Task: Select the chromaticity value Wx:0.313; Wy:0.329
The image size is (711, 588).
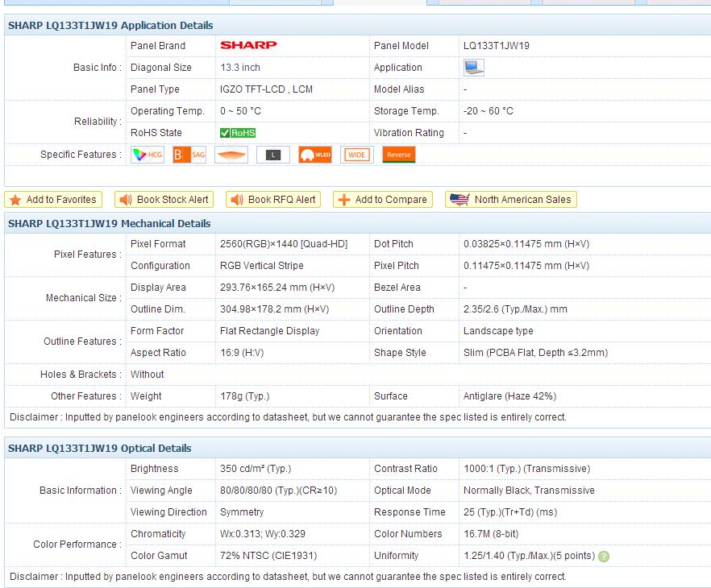Action: point(263,534)
